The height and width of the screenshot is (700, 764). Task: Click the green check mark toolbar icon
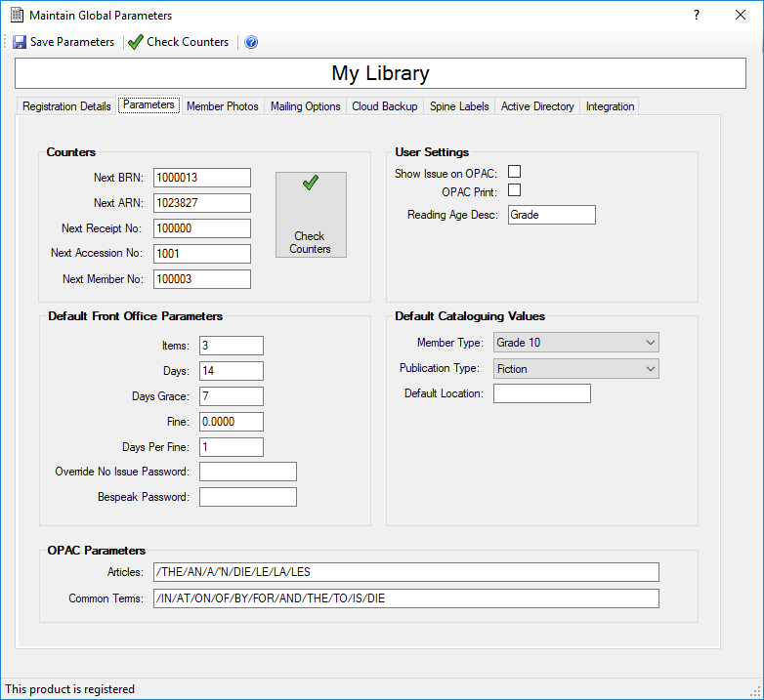pyautogui.click(x=135, y=42)
